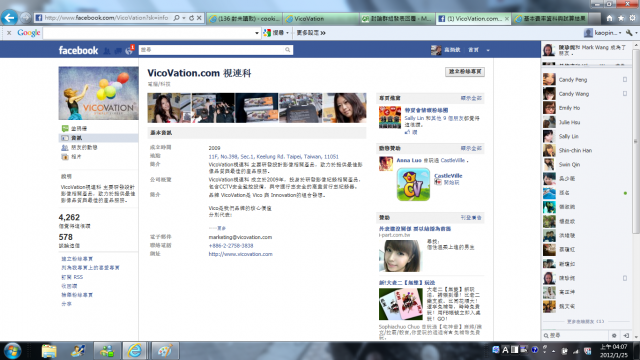Click the VicoVation balloon profile picture
Image resolution: width=640 pixels, height=360 pixels.
click(98, 93)
